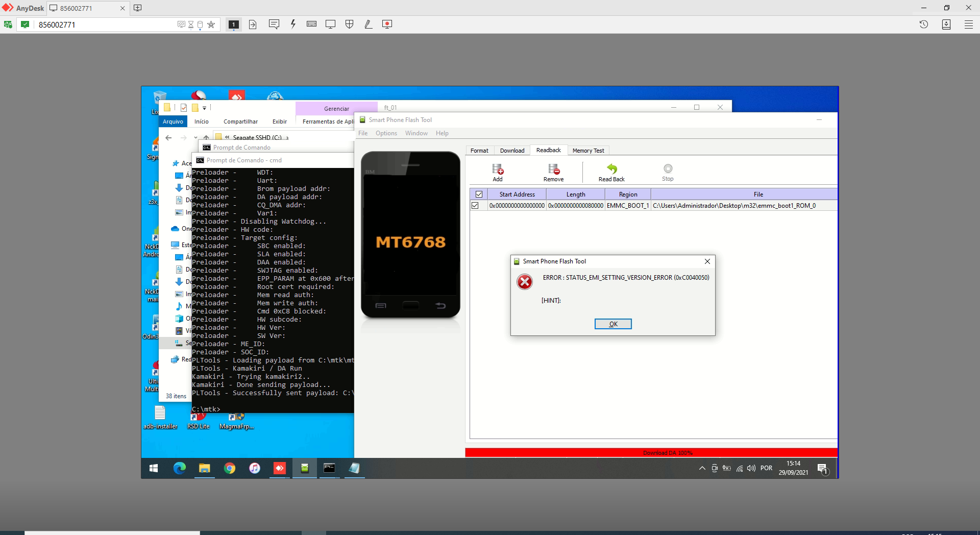This screenshot has height=535, width=980.
Task: Open the AnyDesk chat panel
Action: [274, 24]
